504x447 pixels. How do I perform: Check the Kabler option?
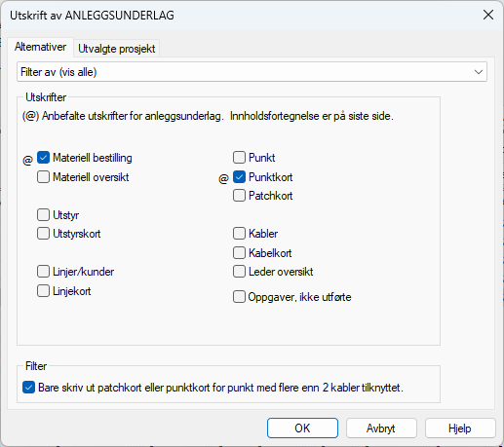click(x=239, y=234)
